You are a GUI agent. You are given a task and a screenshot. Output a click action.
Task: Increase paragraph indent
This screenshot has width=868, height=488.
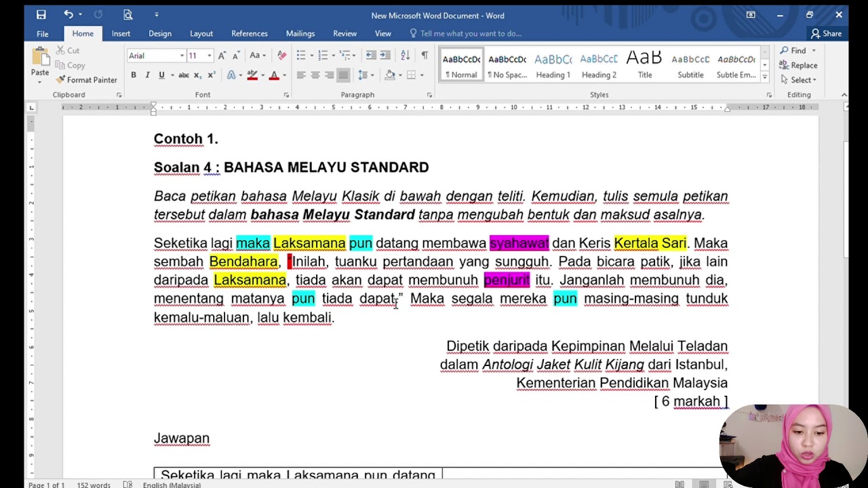(385, 56)
